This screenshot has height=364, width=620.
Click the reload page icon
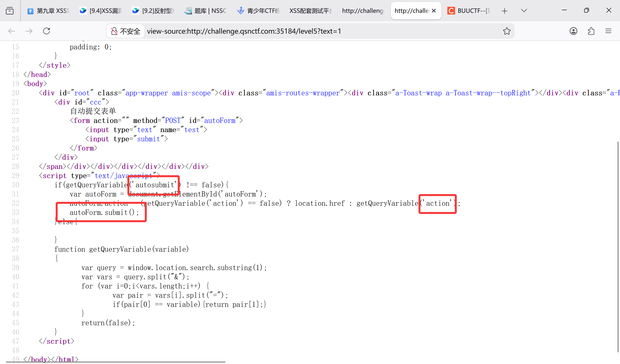tap(46, 31)
